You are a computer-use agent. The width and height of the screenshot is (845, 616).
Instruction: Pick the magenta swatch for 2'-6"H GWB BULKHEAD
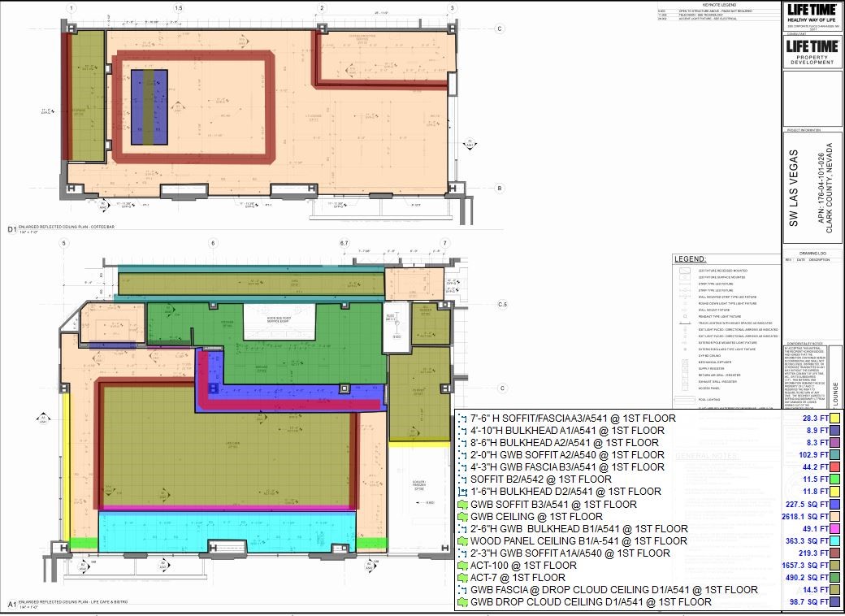(834, 529)
